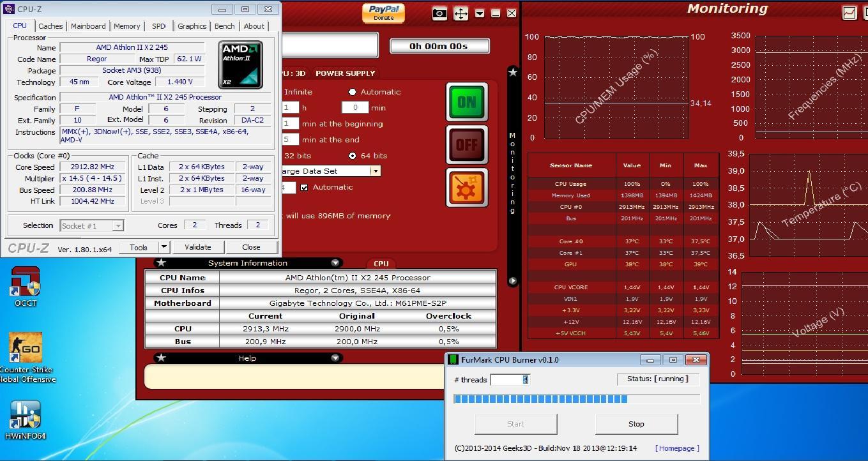Open Counter-Strike Global Offensive desktop shortcut
Viewport: 868px width, 461px height.
click(x=26, y=358)
